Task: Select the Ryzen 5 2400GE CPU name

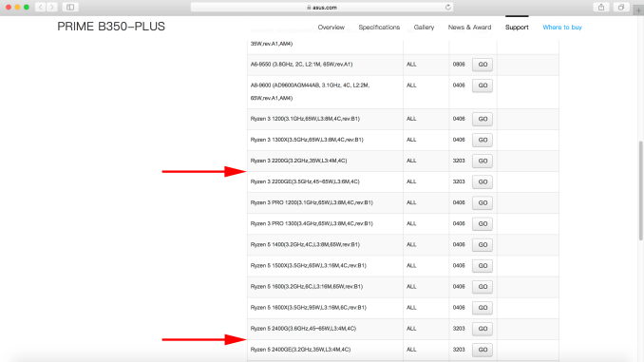Action: 300,350
